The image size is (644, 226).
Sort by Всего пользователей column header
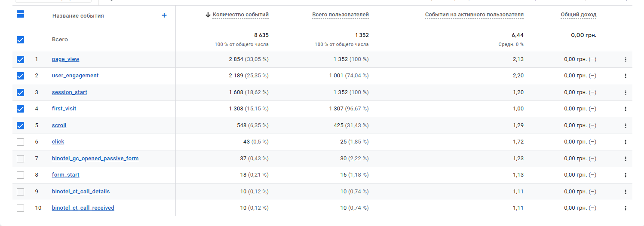pos(340,15)
